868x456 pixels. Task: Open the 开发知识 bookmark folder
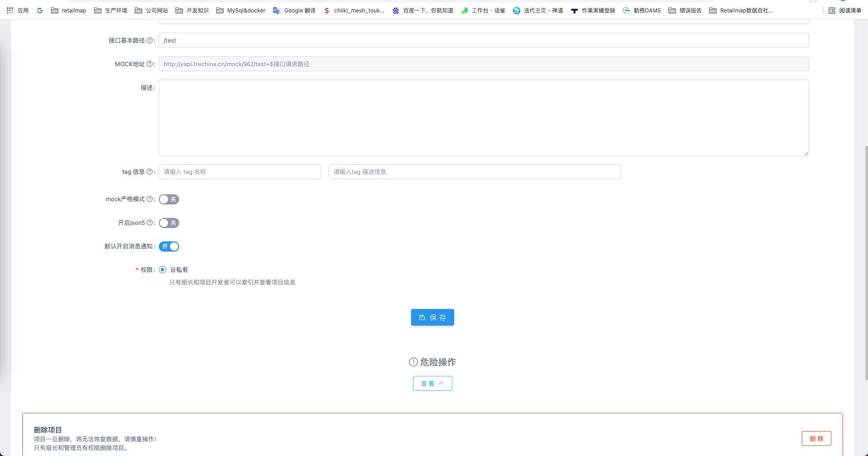pyautogui.click(x=192, y=10)
